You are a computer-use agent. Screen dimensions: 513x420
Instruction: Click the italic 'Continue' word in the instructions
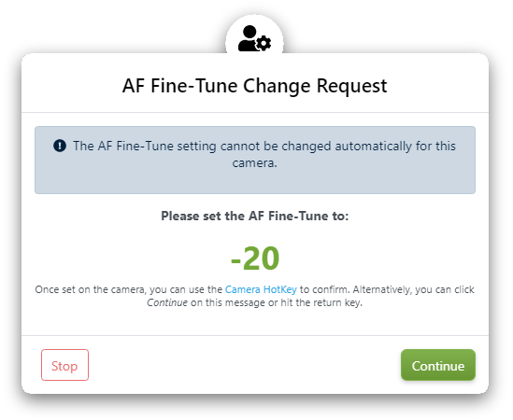click(167, 302)
